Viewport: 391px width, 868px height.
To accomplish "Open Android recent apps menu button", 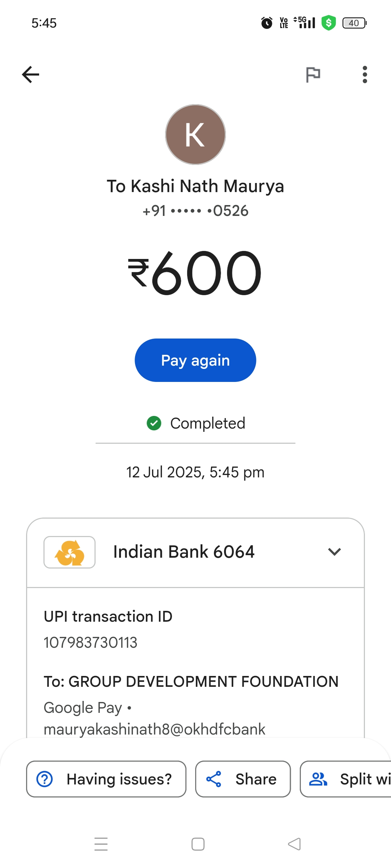I will coord(101,844).
